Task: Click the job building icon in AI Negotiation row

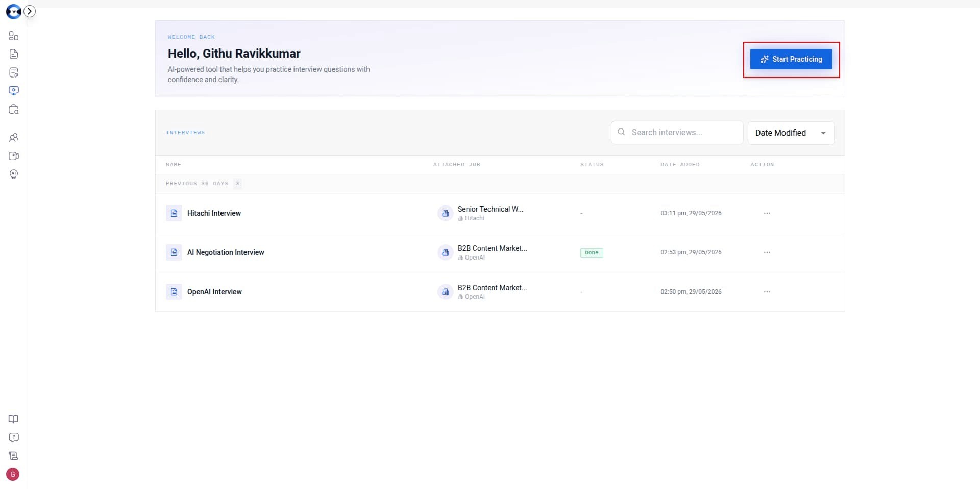Action: (x=446, y=252)
